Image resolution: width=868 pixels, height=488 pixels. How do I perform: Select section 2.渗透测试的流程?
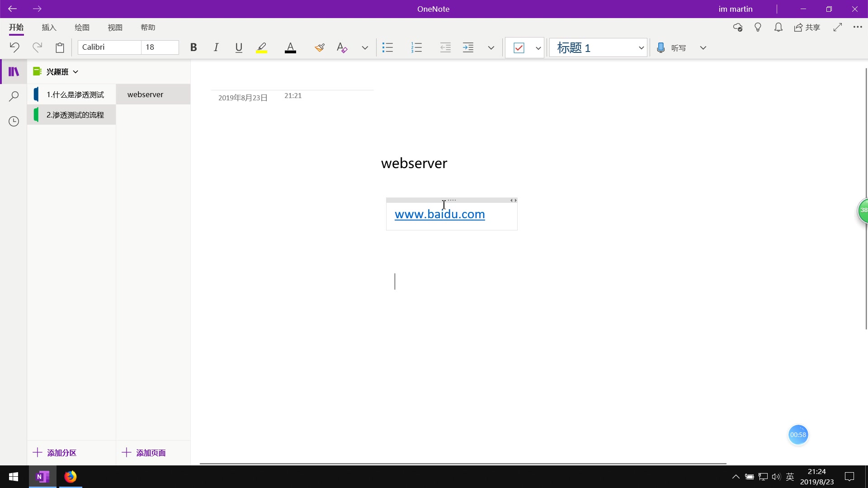71,115
